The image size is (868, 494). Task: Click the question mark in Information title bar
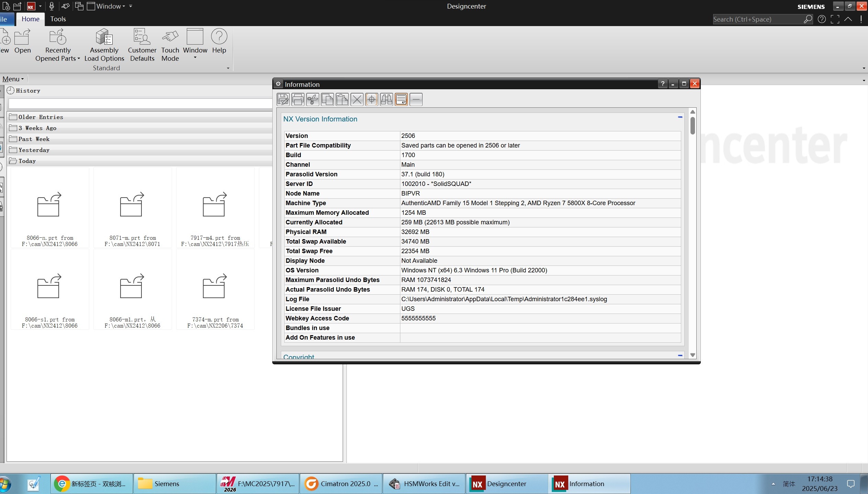click(x=663, y=84)
